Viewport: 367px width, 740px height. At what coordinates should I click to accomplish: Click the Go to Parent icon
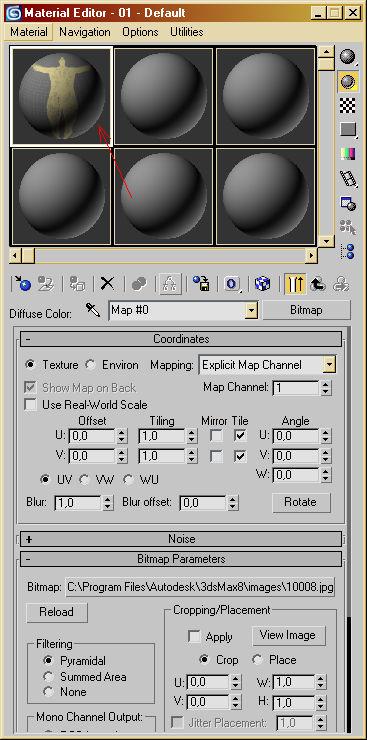[318, 284]
